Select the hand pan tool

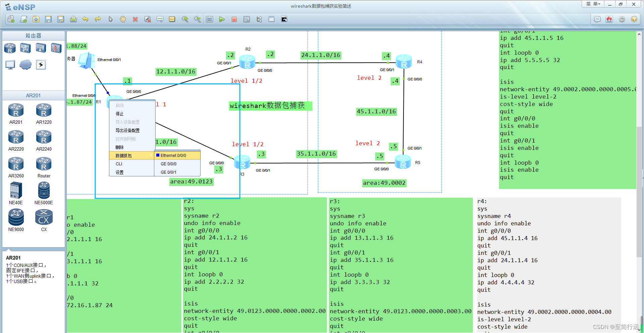click(123, 19)
